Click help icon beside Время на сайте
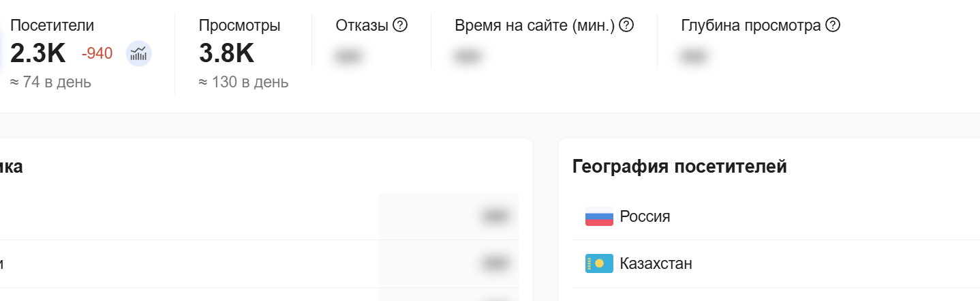This screenshot has width=980, height=301. [626, 26]
